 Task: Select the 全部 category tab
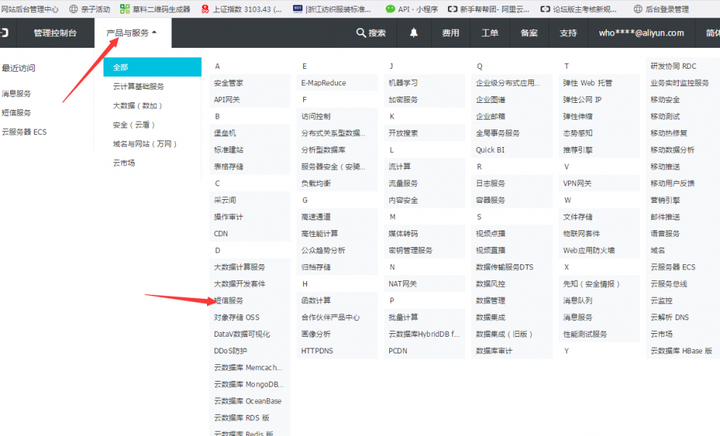[152, 67]
